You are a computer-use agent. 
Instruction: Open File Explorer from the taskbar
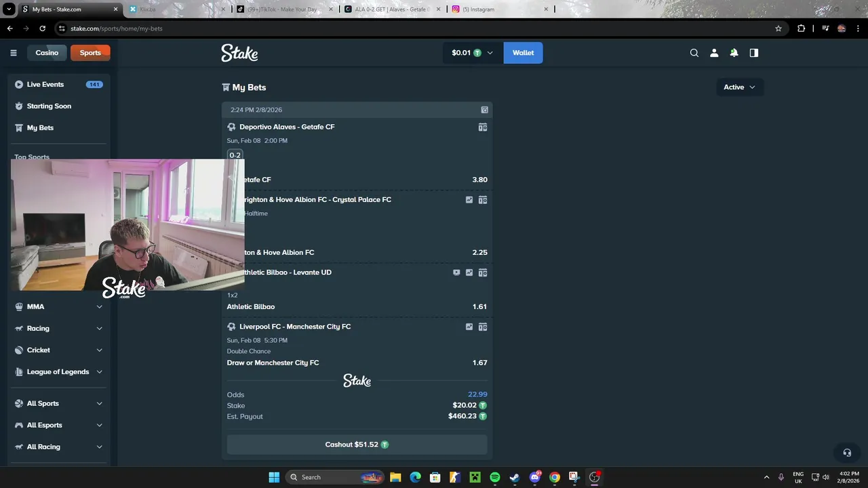[395, 477]
